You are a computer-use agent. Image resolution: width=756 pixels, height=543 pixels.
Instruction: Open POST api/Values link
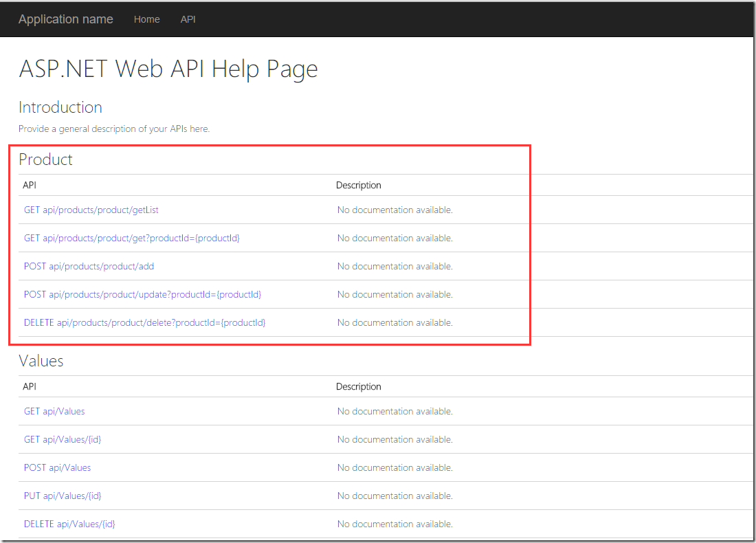(x=57, y=468)
